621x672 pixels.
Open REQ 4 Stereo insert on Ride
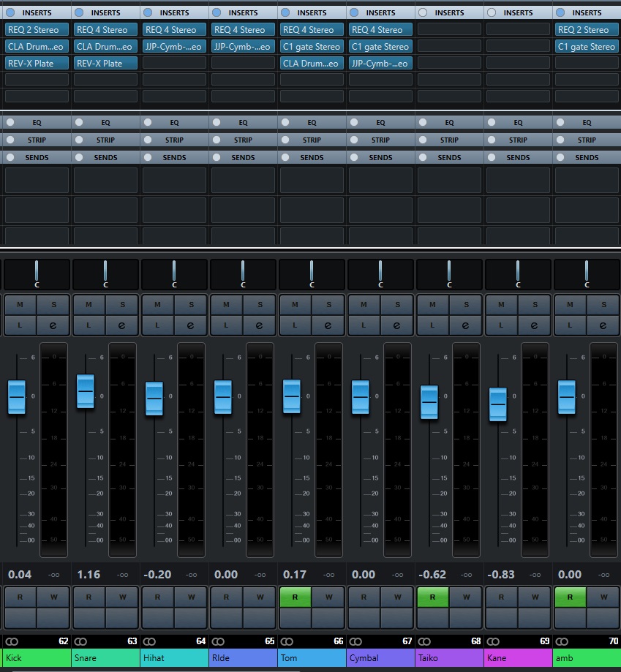[x=243, y=29]
